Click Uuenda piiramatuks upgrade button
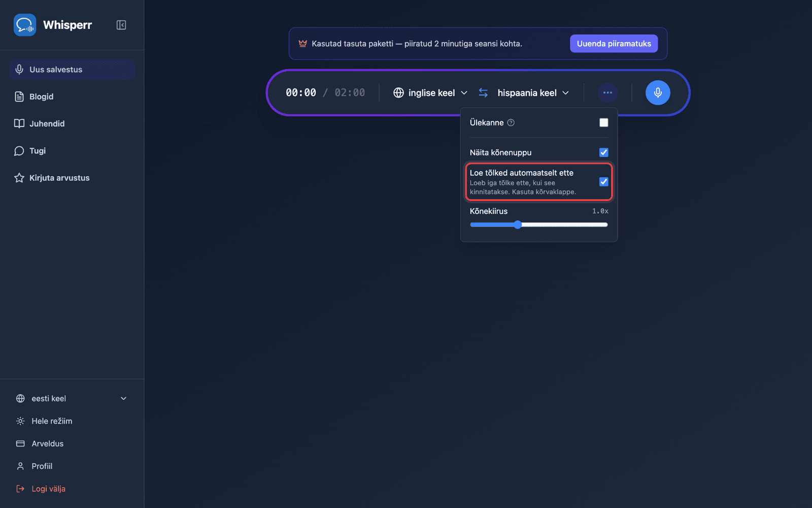 [x=614, y=44]
